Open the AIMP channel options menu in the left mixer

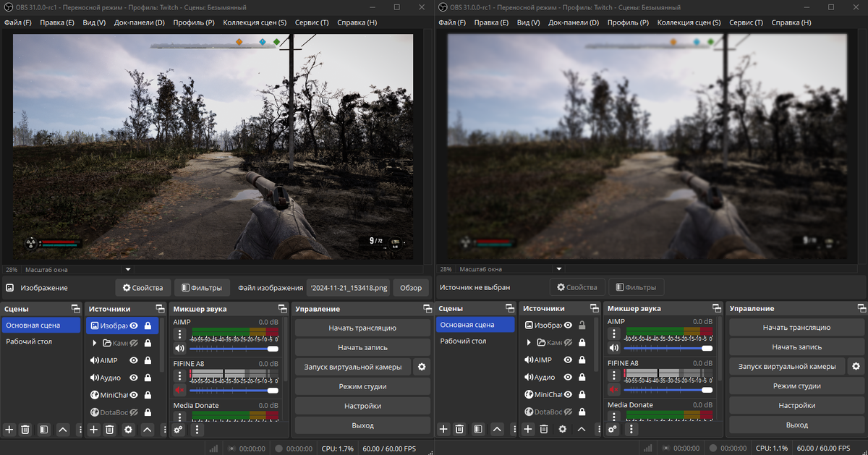pos(179,334)
